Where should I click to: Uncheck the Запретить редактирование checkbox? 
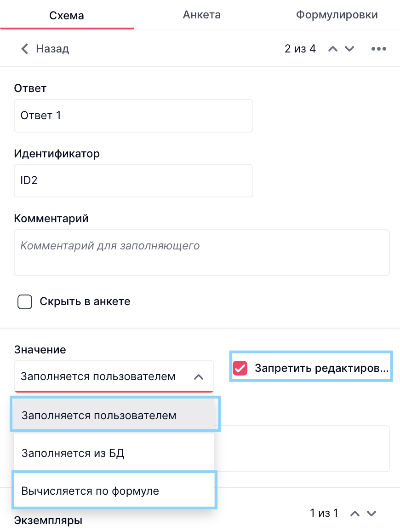[240, 368]
